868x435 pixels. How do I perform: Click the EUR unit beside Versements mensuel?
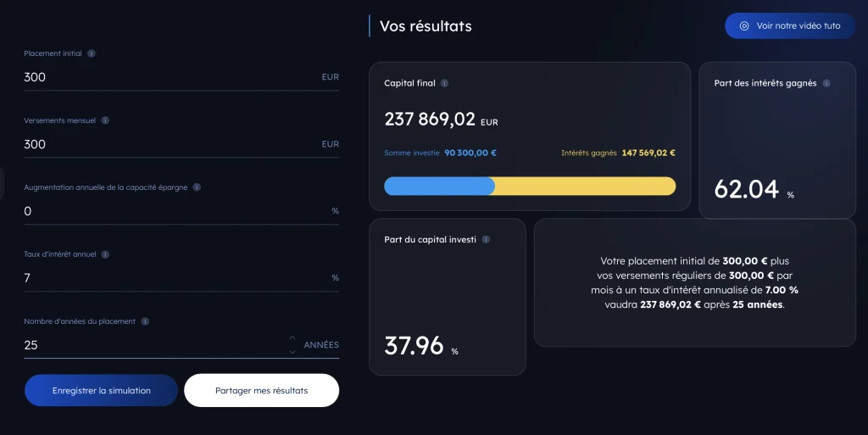tap(331, 144)
